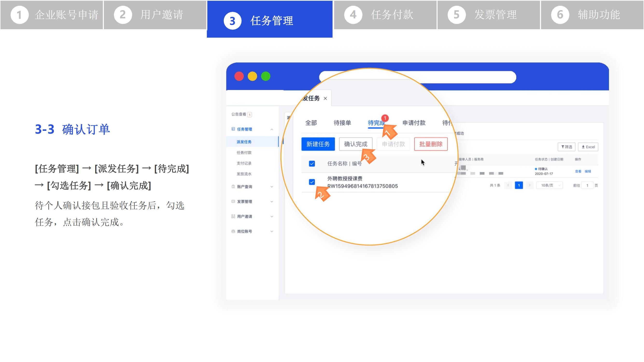644x362 pixels.
Task: Click the 发票管理 sidebar icon
Action: point(233,201)
